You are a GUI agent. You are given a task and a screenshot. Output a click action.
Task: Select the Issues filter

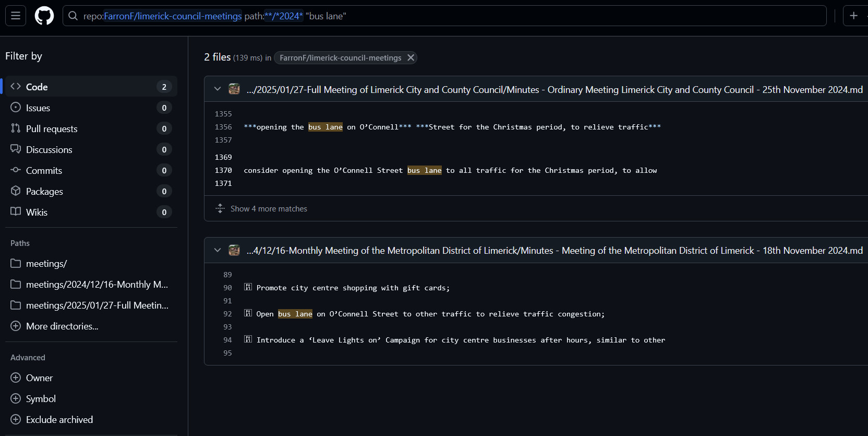pos(91,108)
